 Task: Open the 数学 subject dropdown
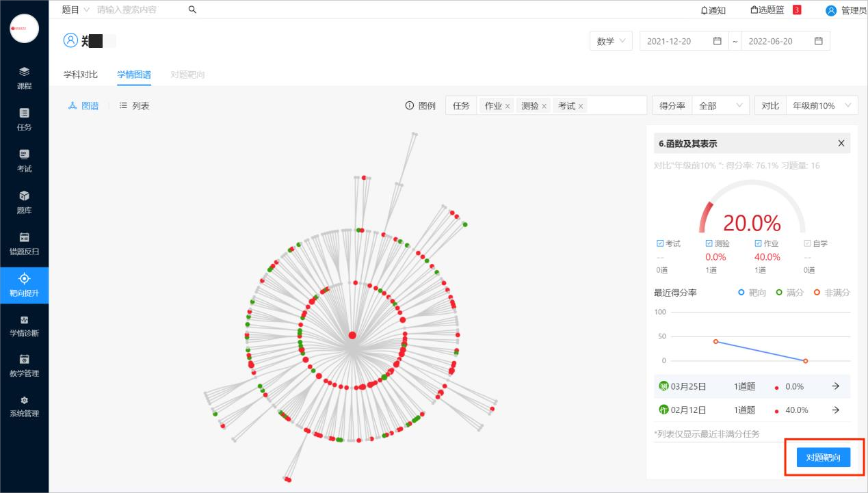tap(611, 41)
